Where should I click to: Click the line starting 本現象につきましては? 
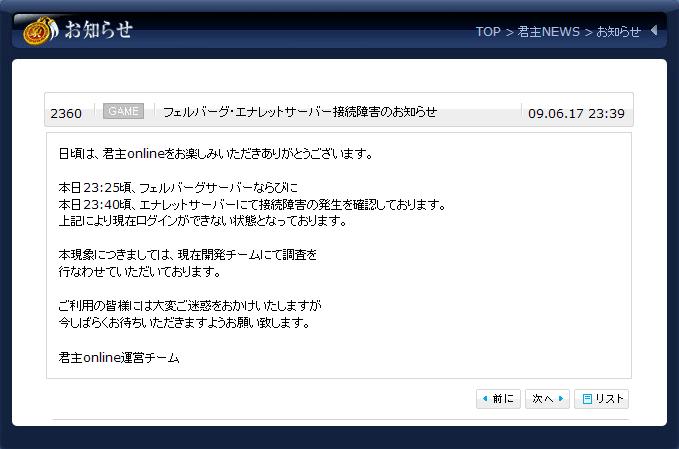[x=188, y=255]
